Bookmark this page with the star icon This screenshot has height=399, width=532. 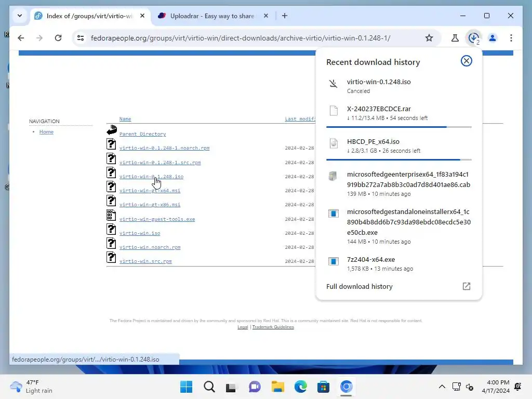(429, 38)
